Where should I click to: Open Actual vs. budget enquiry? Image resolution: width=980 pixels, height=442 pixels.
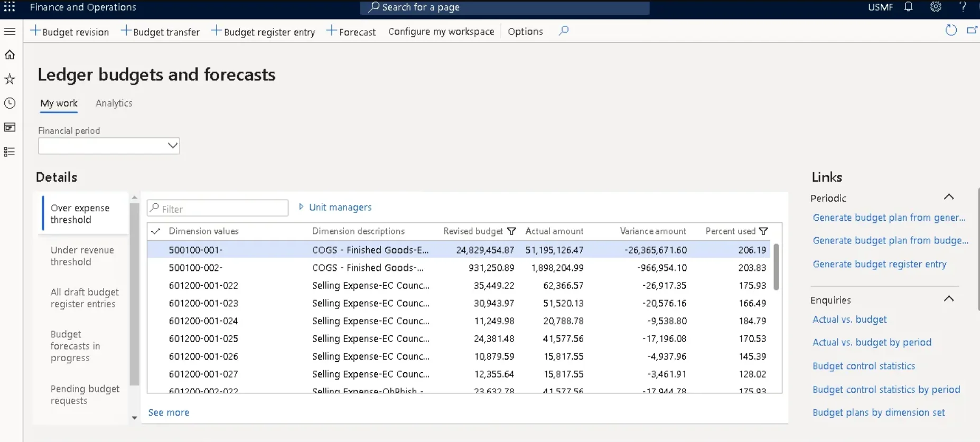click(850, 319)
